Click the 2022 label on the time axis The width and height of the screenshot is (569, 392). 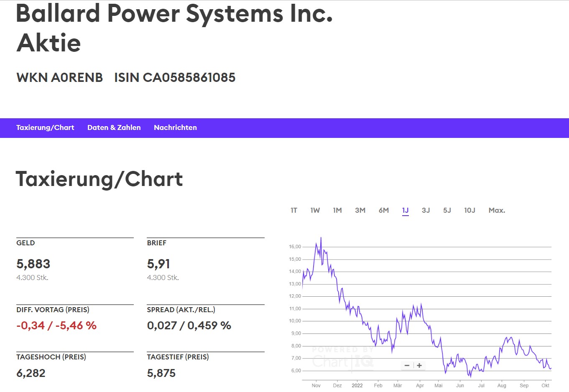pos(357,386)
